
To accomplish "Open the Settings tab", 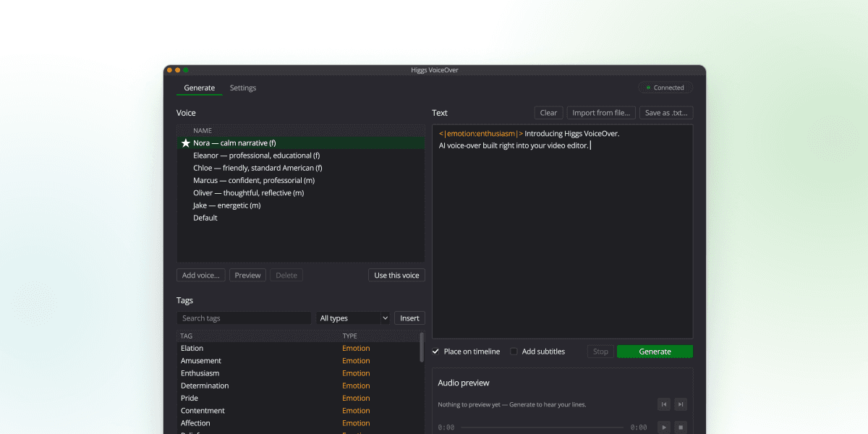I will (243, 88).
